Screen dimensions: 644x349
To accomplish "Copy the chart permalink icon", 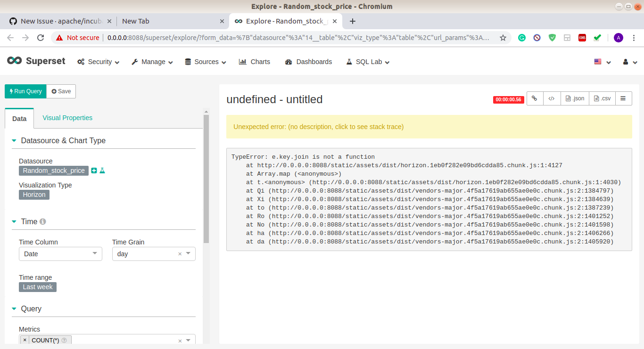I will coord(535,98).
